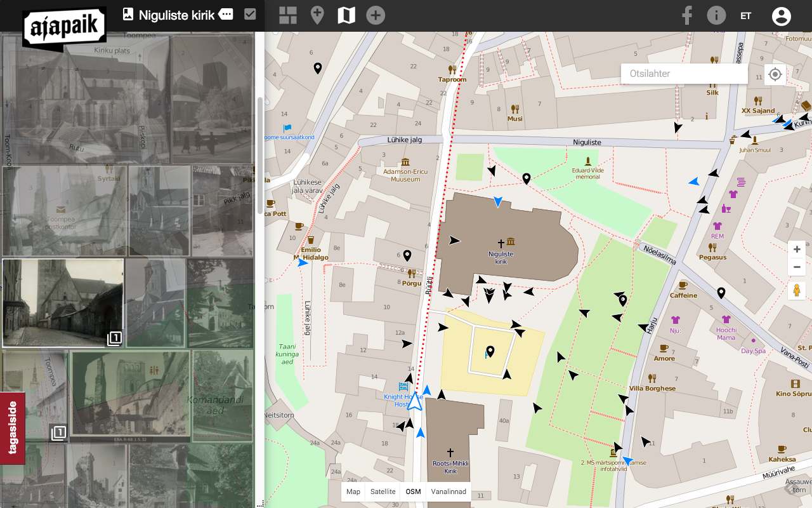
Task: Open the Kiriku plats church photo thumbnail
Action: click(x=86, y=99)
